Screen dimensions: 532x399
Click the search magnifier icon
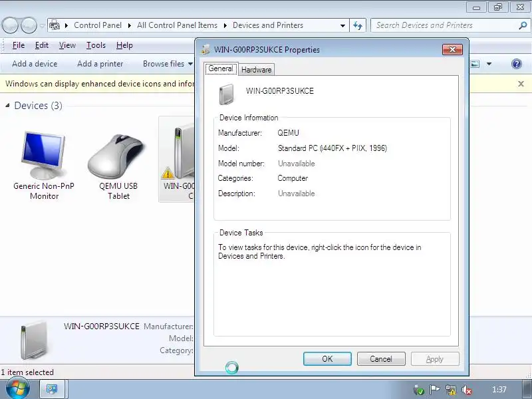523,25
